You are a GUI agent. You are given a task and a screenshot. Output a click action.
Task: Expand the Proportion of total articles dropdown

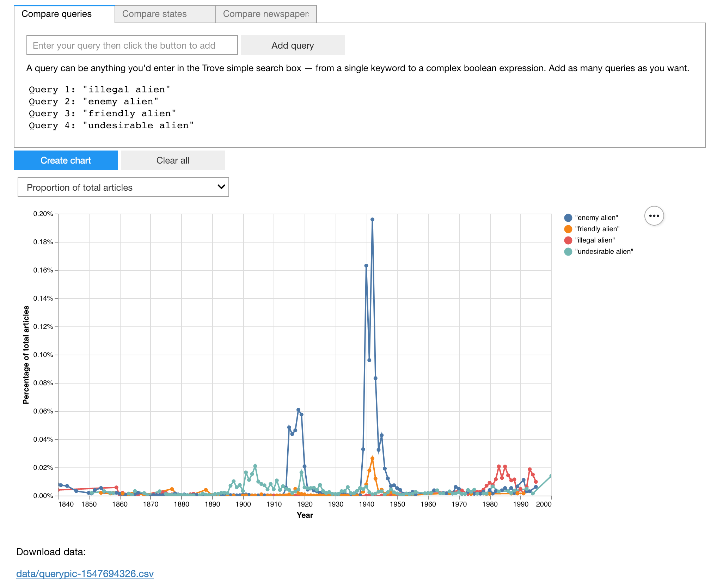pos(123,187)
